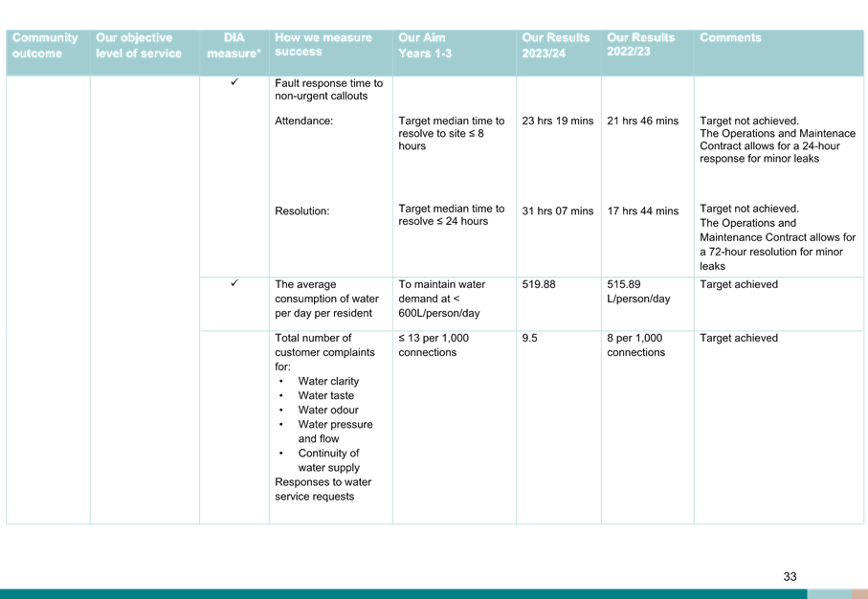Viewport: 868px width, 599px height.
Task: Click 'Target achieved' in the complaints row
Action: (739, 338)
